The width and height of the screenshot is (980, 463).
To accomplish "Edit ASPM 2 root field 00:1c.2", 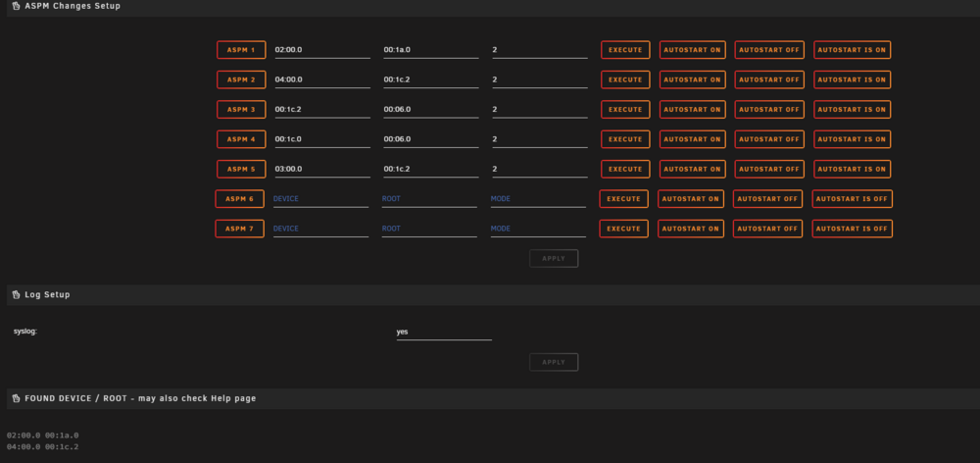I will pyautogui.click(x=431, y=80).
